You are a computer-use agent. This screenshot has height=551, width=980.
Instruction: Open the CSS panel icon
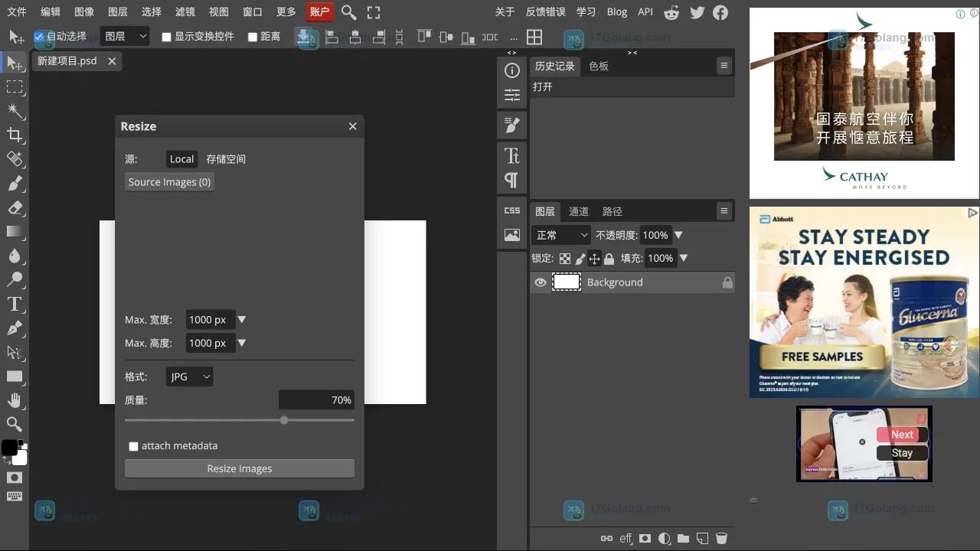pos(512,210)
